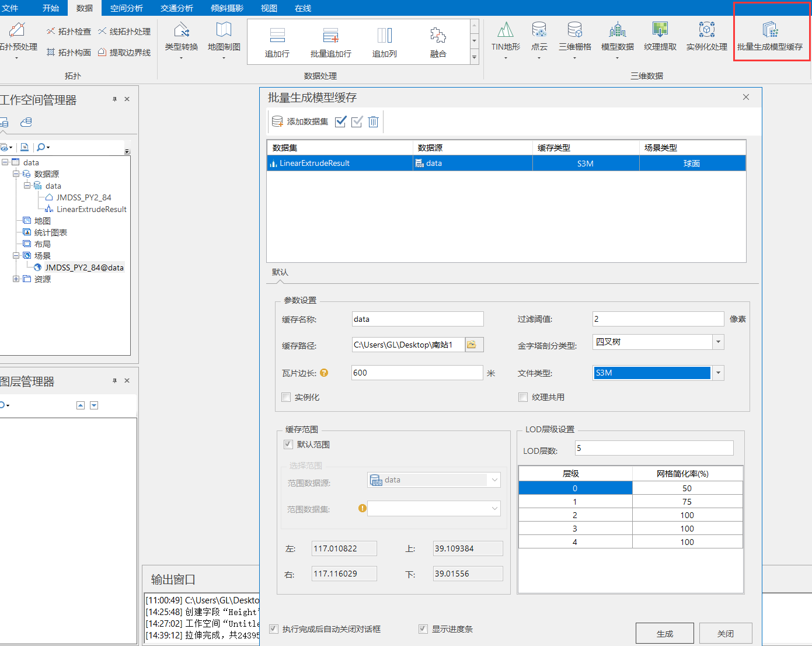
Task: Select the 默认 tab in the dialog
Action: [280, 272]
